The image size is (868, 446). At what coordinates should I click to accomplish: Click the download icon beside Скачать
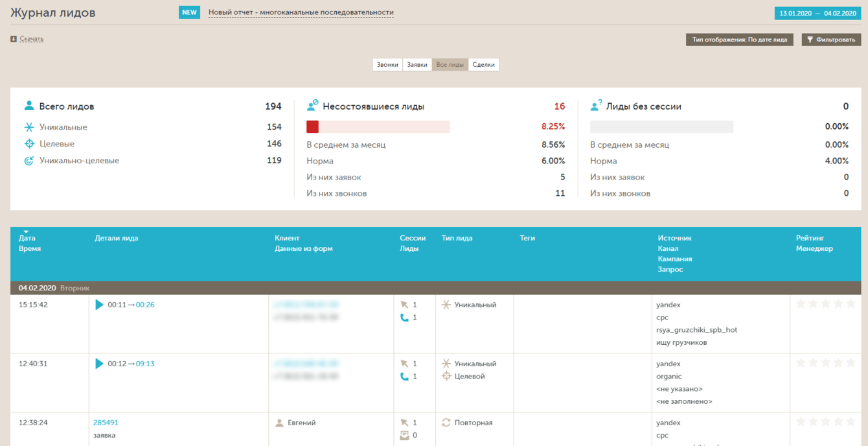click(14, 39)
